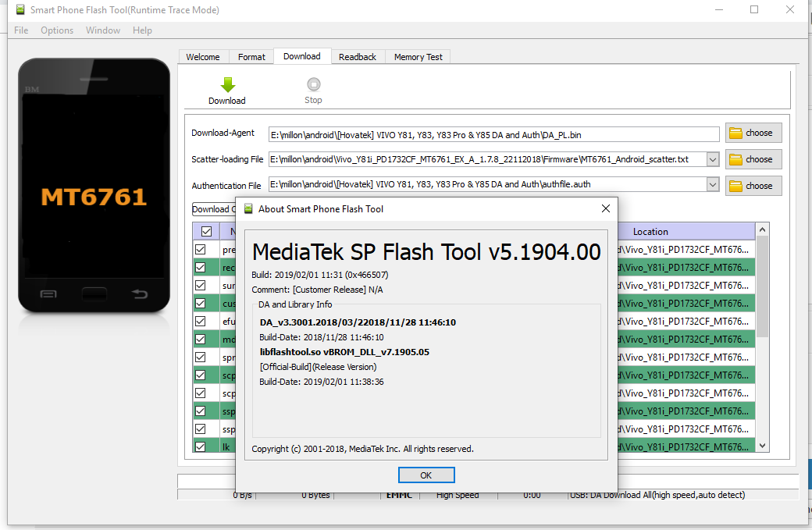Uncheck the 'pre' partition row checkbox
The height and width of the screenshot is (530, 812).
click(x=201, y=250)
